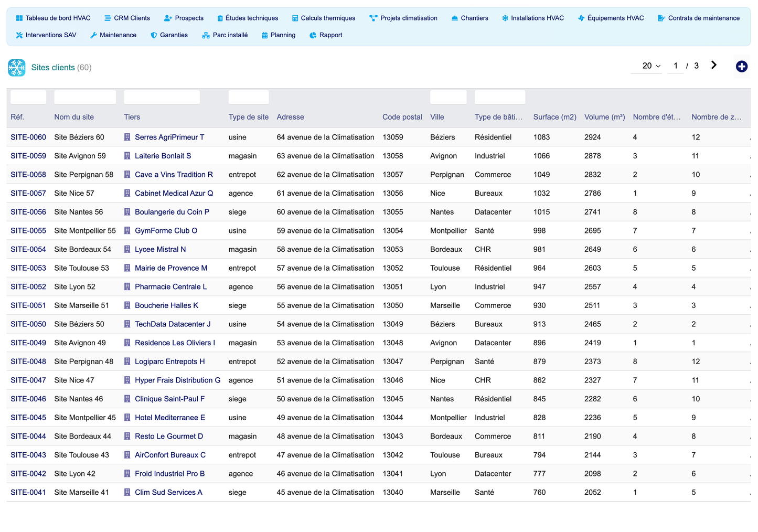Open Hotel Mediterranee E tiers link

click(170, 418)
